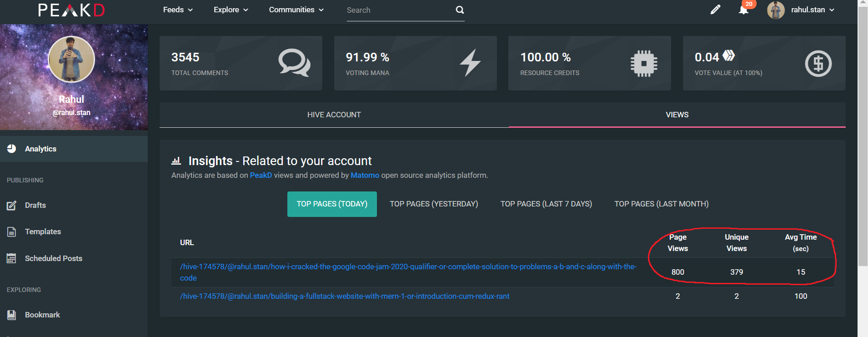Click the Hive logo next to 0.04
Viewport: 868px width, 337px height.
point(729,55)
